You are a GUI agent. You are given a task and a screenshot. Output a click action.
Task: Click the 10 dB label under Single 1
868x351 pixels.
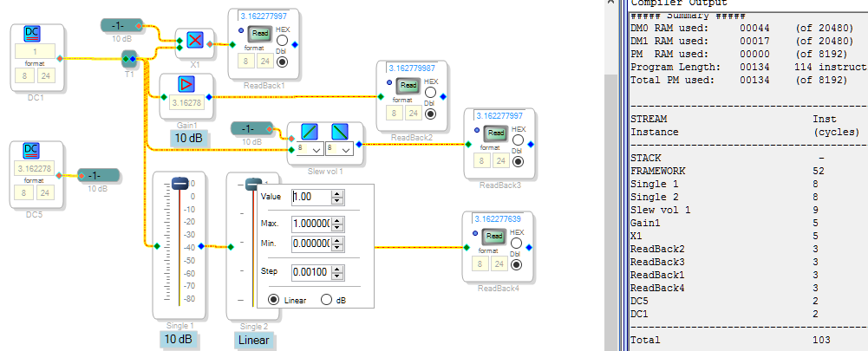[179, 339]
